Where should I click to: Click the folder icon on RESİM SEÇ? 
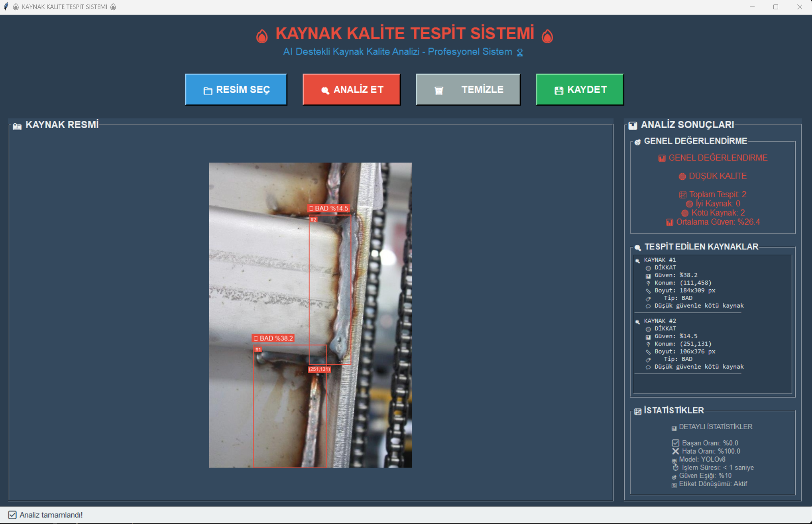click(x=208, y=91)
